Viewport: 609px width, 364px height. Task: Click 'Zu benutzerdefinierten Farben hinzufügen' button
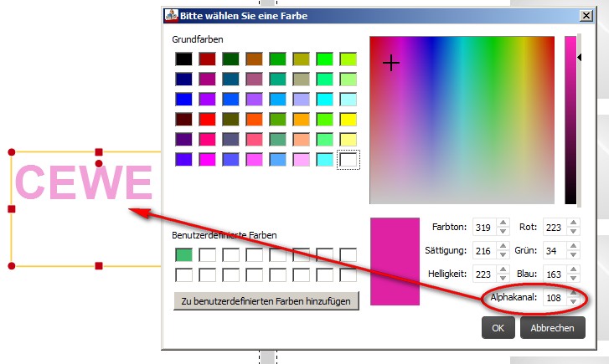(266, 301)
